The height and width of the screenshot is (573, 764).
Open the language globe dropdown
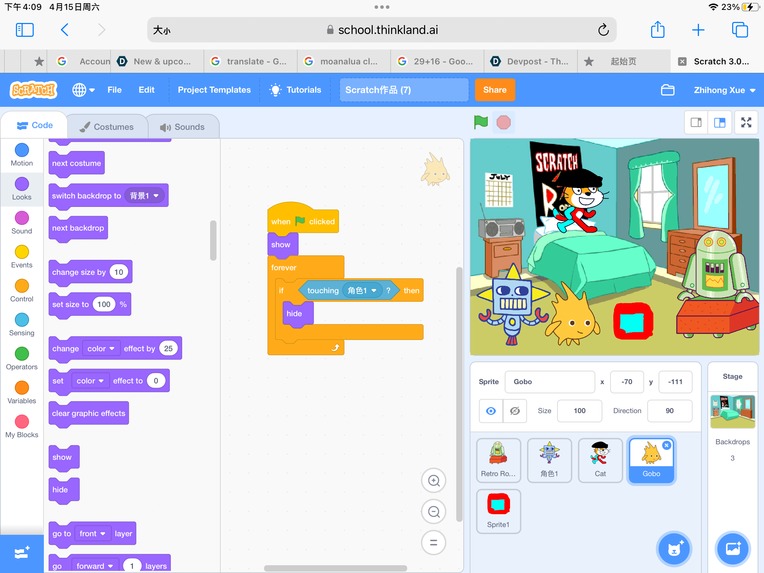83,90
